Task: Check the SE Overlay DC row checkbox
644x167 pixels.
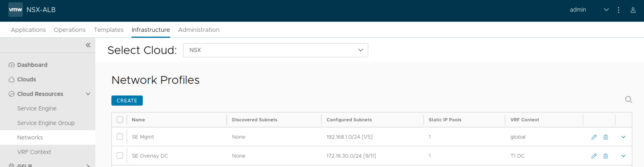Action: (120, 156)
